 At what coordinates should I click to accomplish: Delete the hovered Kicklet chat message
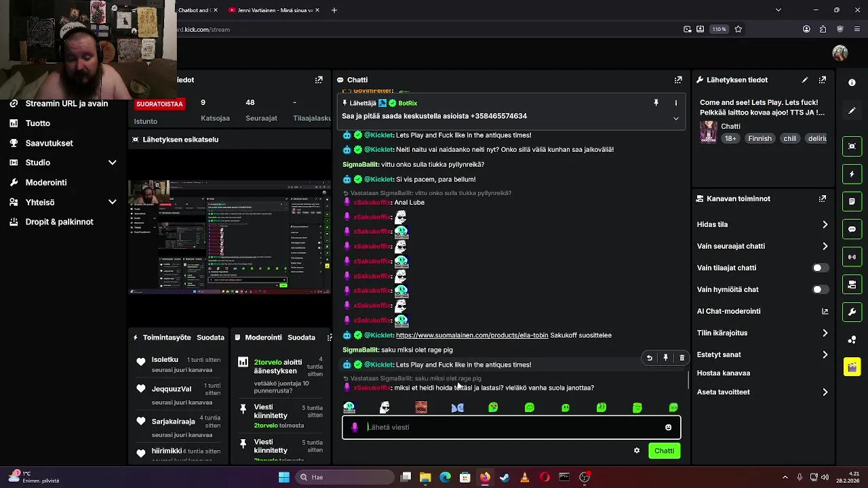[x=682, y=358]
